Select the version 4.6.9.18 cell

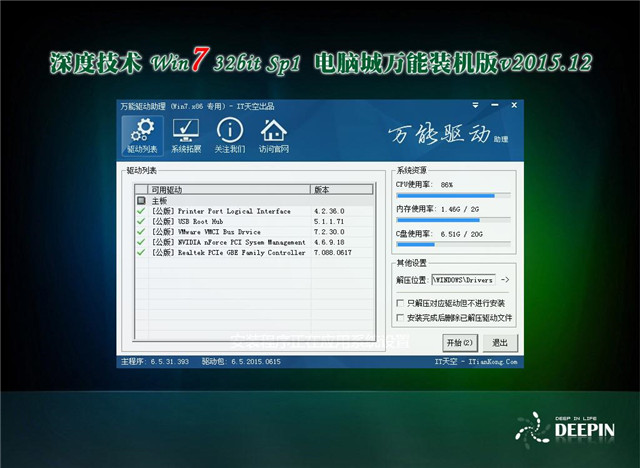click(329, 242)
